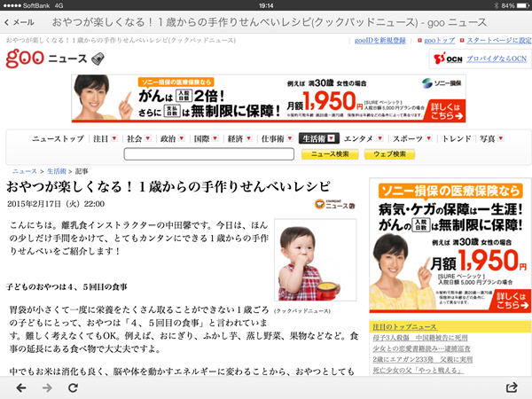
Task: Tap the SoftBank signal strength indicator
Action: click(12, 6)
